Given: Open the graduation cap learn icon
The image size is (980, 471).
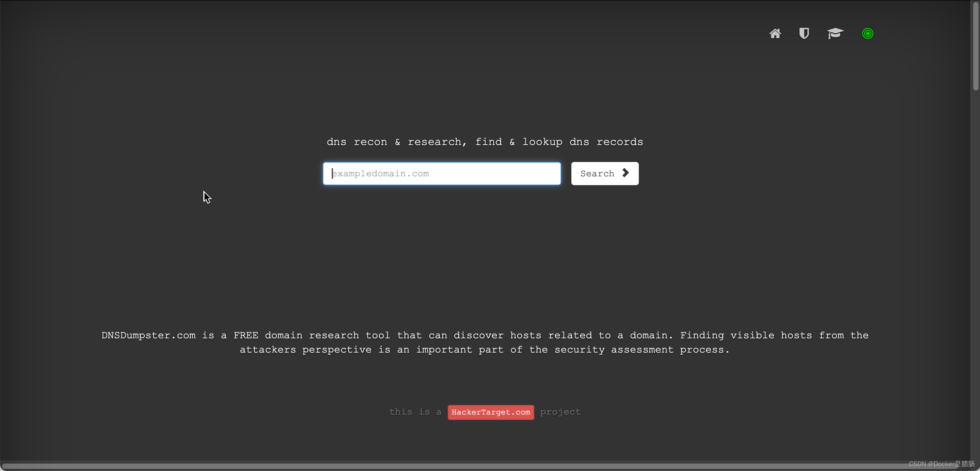Looking at the screenshot, I should (835, 33).
